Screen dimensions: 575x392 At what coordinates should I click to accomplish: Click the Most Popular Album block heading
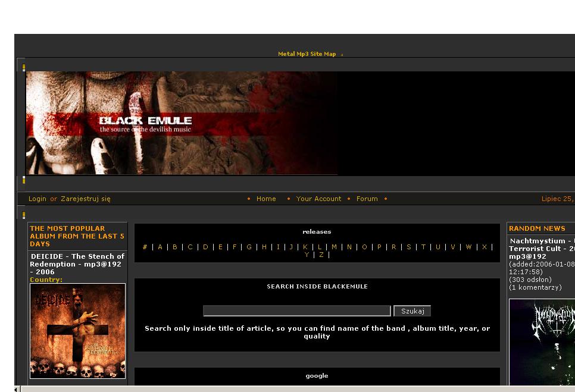pyautogui.click(x=77, y=236)
